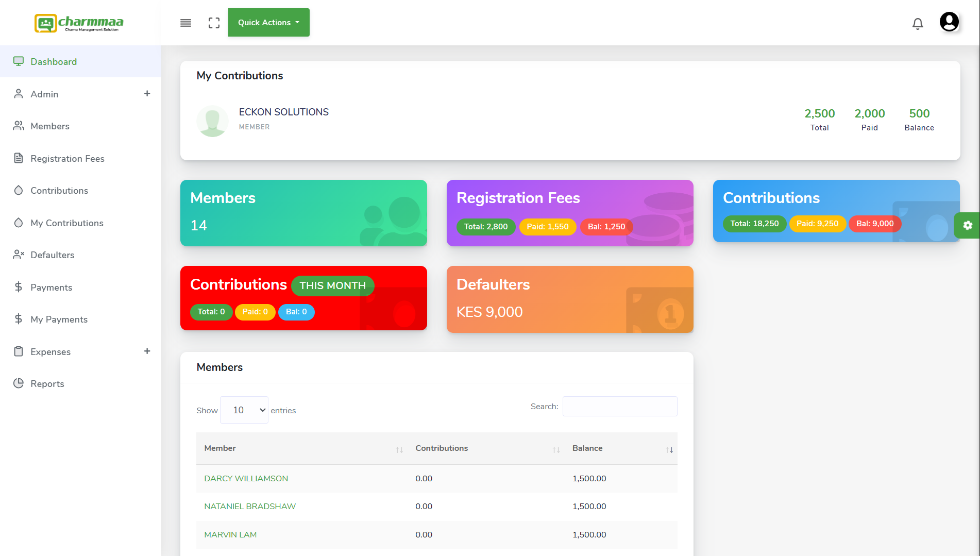Sort the Balance column
Image resolution: width=980 pixels, height=556 pixels.
pyautogui.click(x=669, y=449)
